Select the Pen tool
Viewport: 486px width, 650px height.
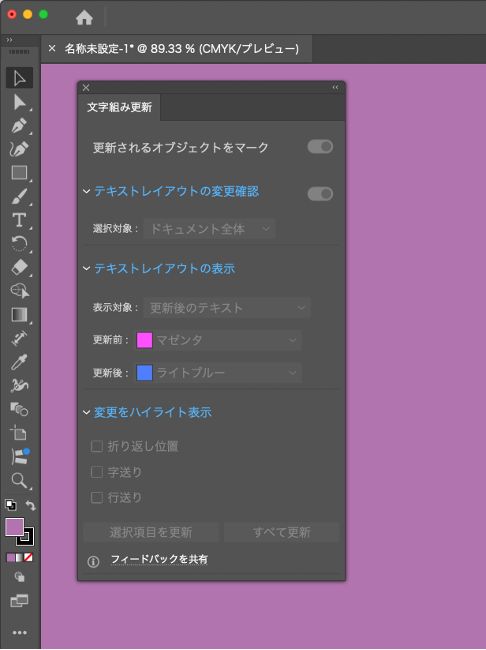19,126
